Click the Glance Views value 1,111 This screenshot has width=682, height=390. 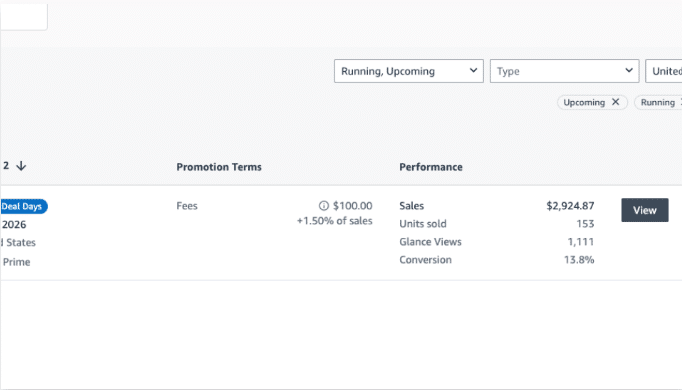pos(581,242)
